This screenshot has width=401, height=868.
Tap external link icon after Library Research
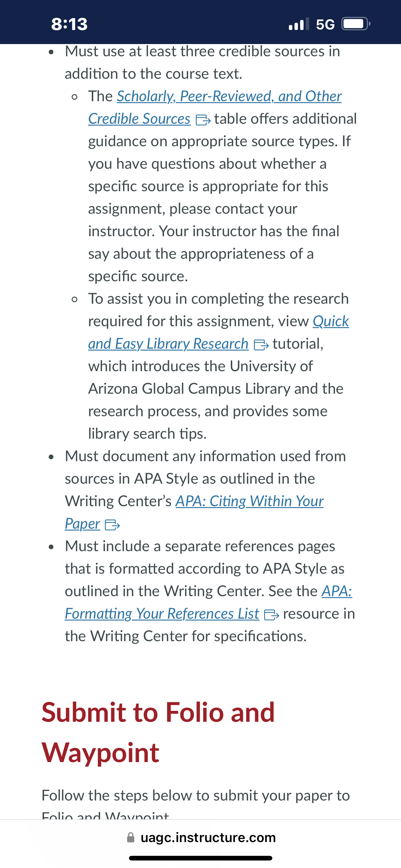coord(261,345)
